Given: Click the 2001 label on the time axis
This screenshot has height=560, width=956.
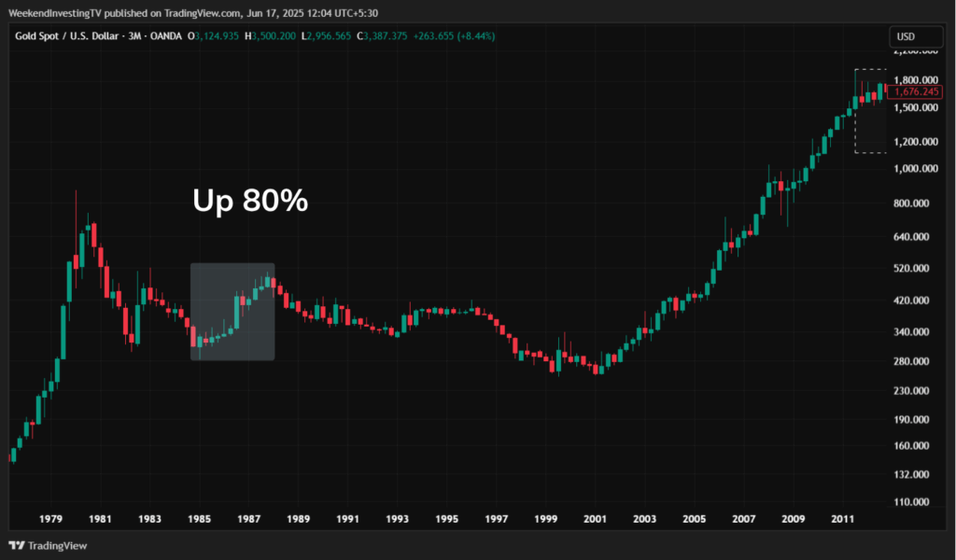Looking at the screenshot, I should [595, 519].
